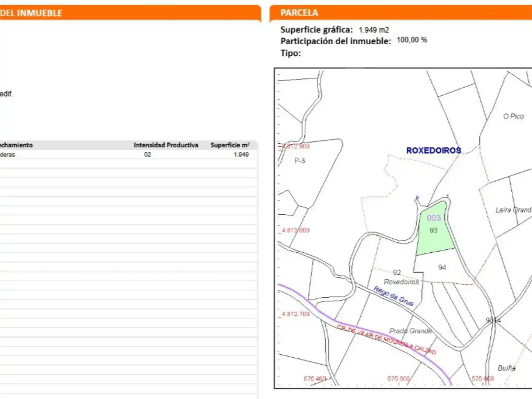This screenshot has width=532, height=399.
Task: Select the 100,00 % participation value
Action: pos(412,40)
